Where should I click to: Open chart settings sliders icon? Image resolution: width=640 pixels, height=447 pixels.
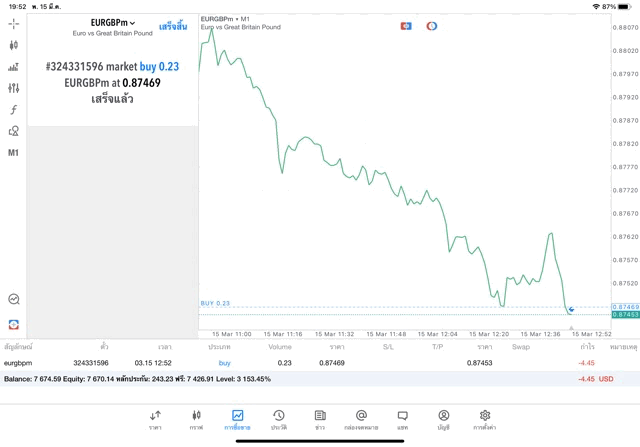pos(13,88)
